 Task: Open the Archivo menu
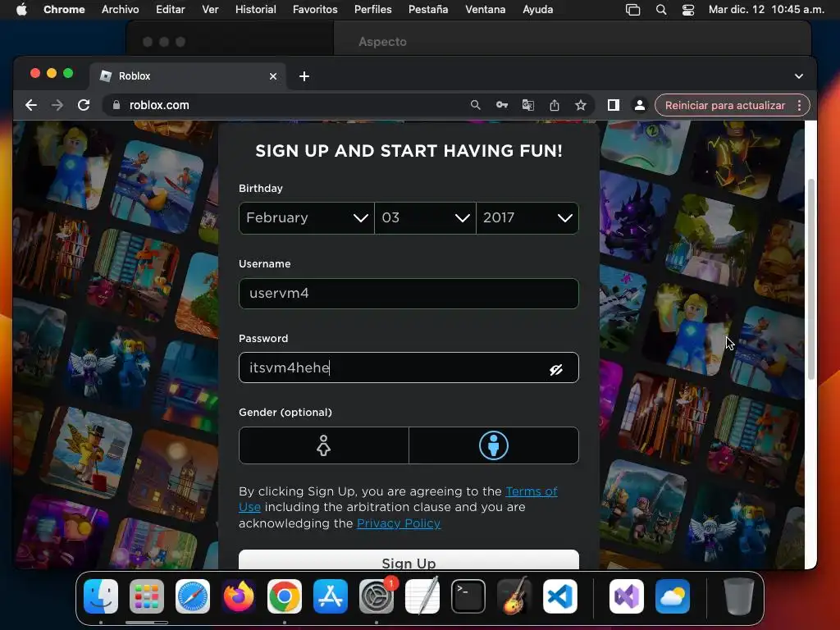[x=120, y=9]
